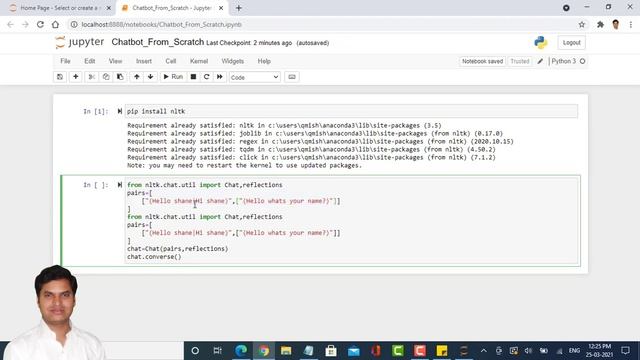Image resolution: width=640 pixels, height=360 pixels.
Task: Switch the ENG input language
Action: pyautogui.click(x=574, y=351)
